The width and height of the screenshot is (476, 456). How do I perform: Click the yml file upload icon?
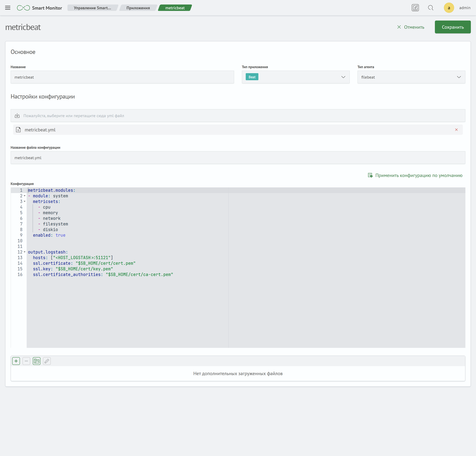pos(17,116)
